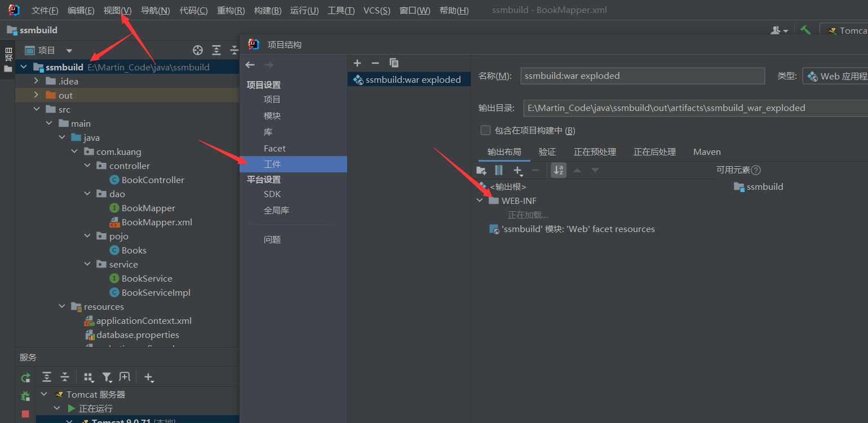
Task: Remove selected artifact with minus icon
Action: pyautogui.click(x=375, y=63)
